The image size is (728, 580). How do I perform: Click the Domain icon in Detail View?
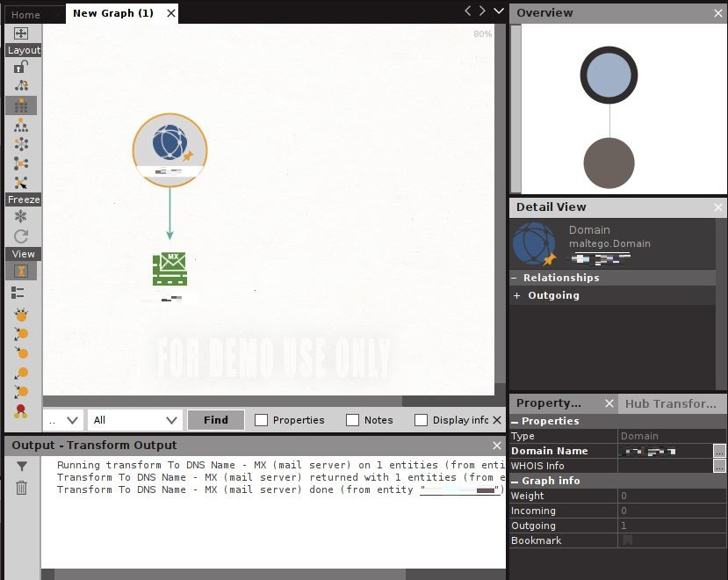(535, 244)
